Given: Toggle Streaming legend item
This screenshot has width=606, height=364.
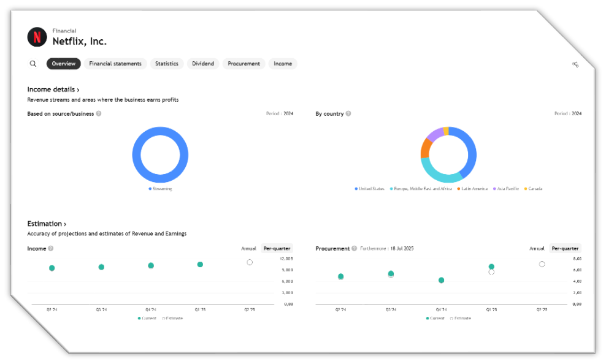Looking at the screenshot, I should [160, 189].
